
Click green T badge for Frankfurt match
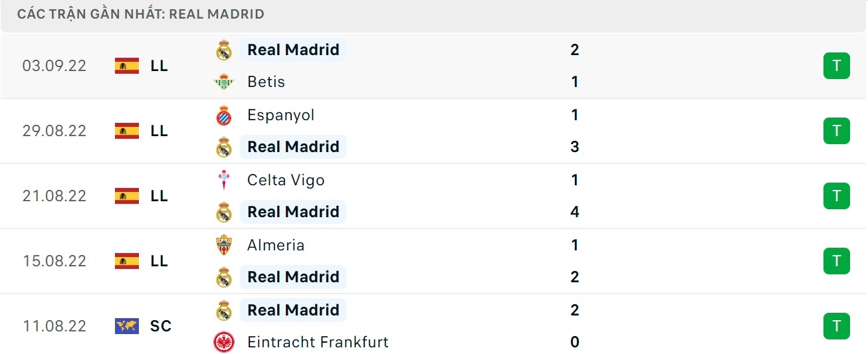(836, 326)
